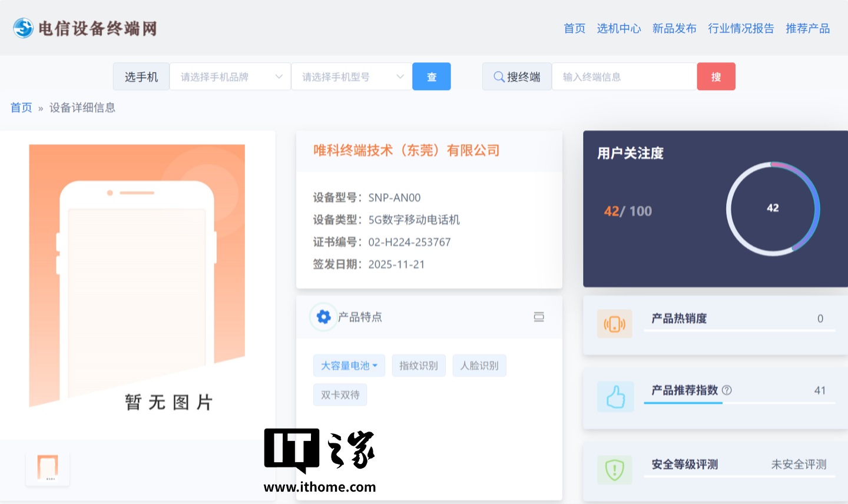
Task: Toggle the 指纹识别 feature tag
Action: pos(419,365)
